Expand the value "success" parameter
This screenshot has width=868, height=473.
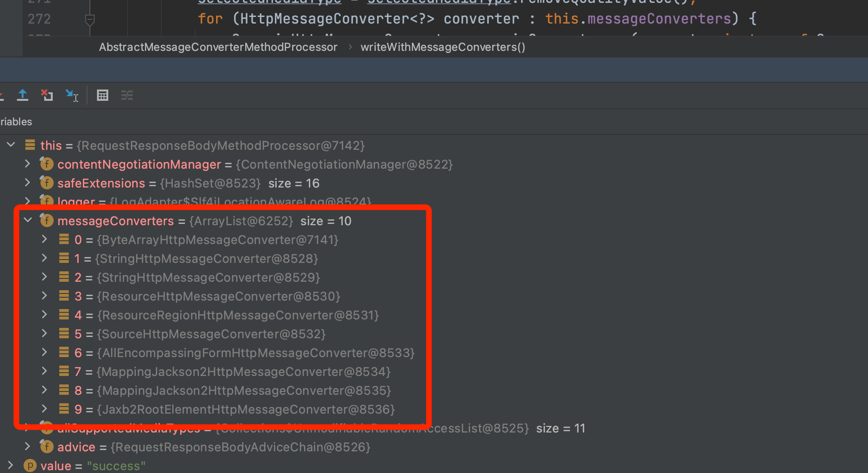[x=10, y=465]
